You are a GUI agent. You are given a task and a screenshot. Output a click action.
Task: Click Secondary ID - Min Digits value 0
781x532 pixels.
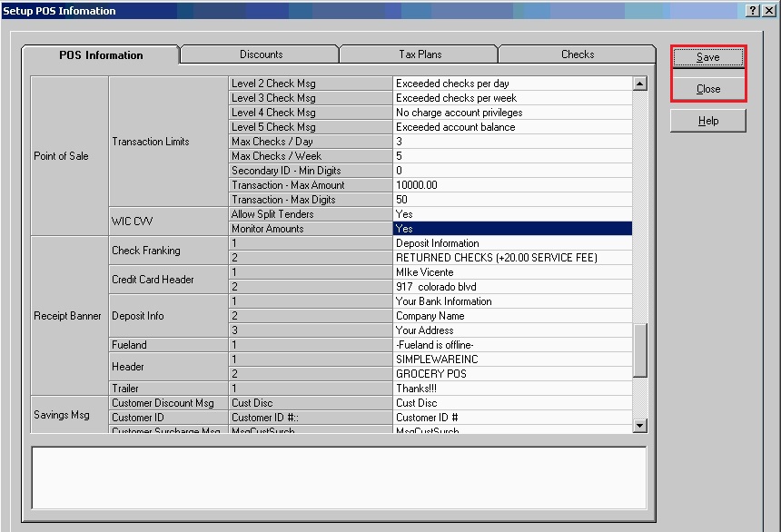coord(512,171)
